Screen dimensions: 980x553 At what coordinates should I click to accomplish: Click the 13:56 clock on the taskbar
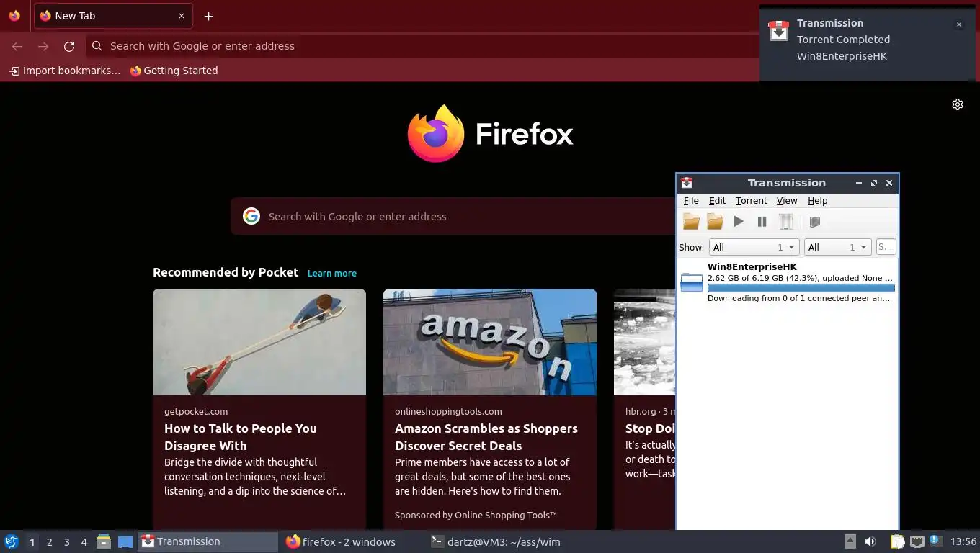(963, 541)
